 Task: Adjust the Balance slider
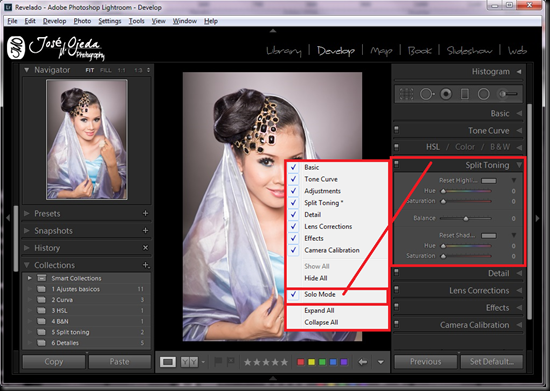[465, 218]
